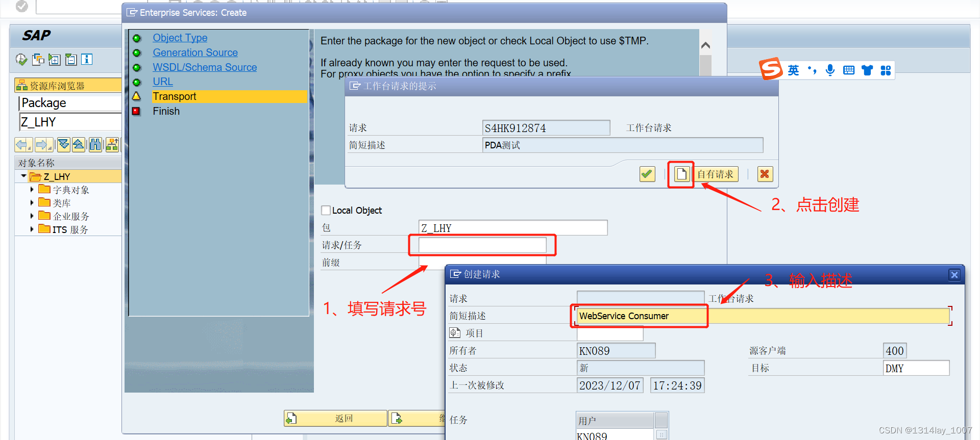Click the 自有请求 own requests button

(x=715, y=174)
